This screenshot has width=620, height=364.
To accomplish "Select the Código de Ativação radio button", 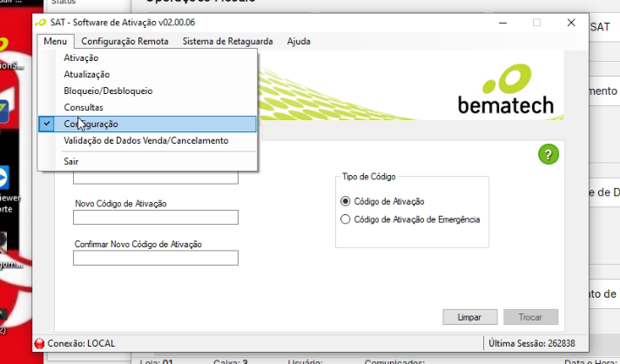I will 345,201.
